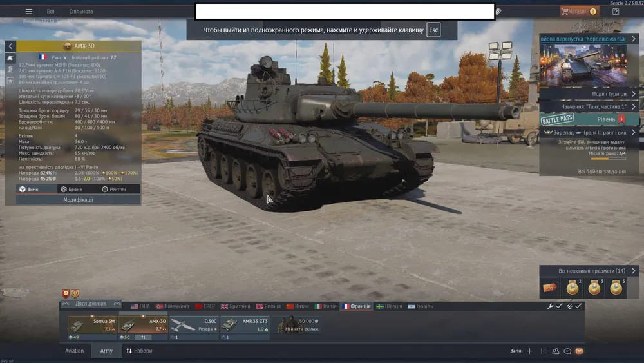The height and width of the screenshot is (363, 644).
Task: Expand the Навчання "Танк, частина 1" entry
Action: [x=588, y=106]
